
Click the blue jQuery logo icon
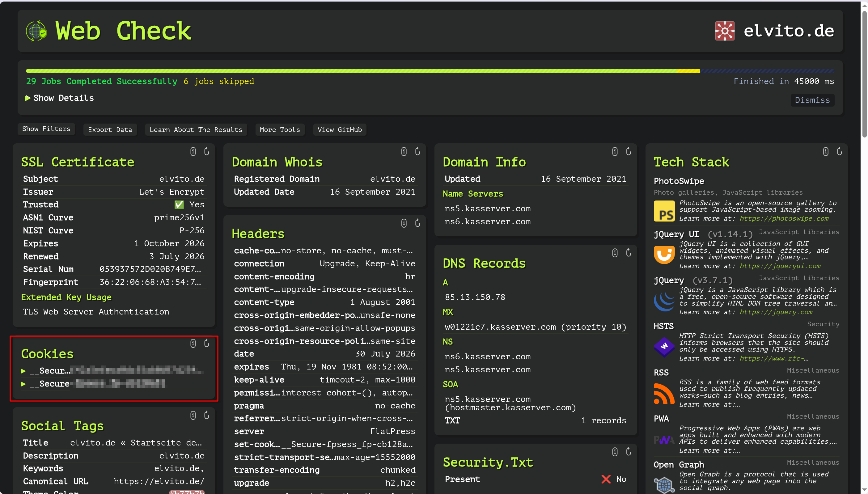click(x=664, y=301)
